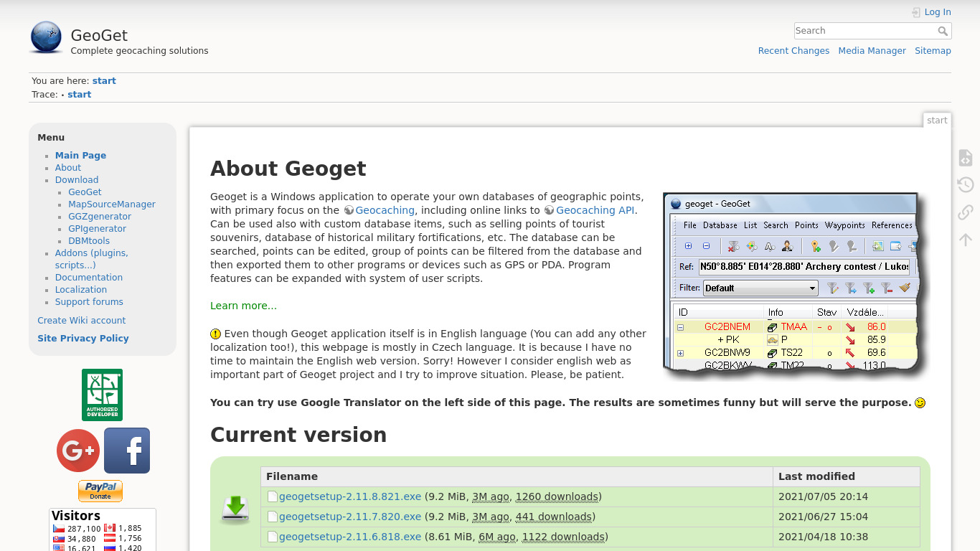Click Create Wiki account
Viewport: 980px width, 551px height.
point(82,321)
